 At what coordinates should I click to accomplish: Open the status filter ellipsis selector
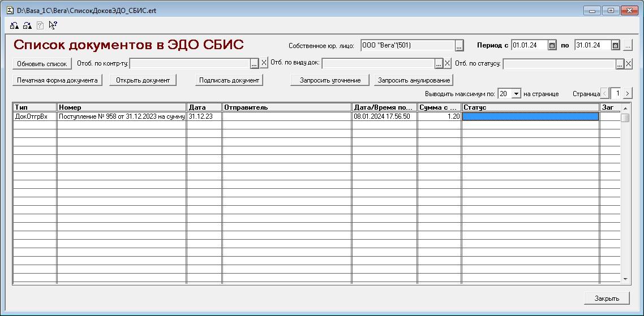pos(620,64)
